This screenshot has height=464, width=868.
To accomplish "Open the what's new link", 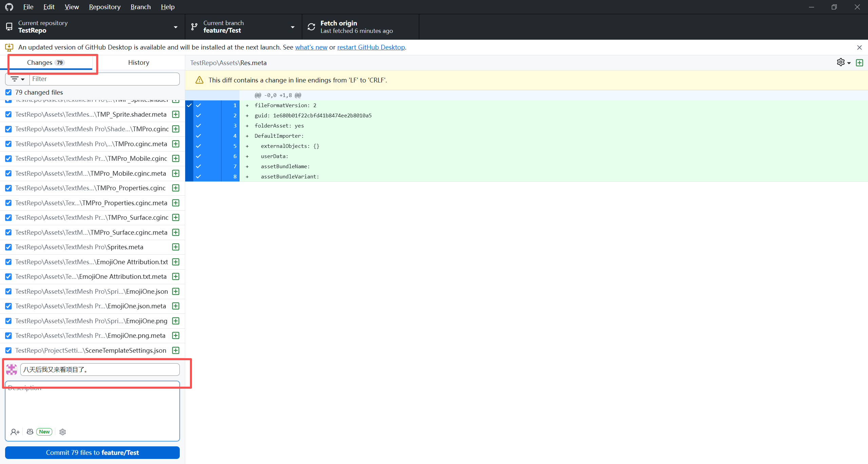I will coord(311,47).
